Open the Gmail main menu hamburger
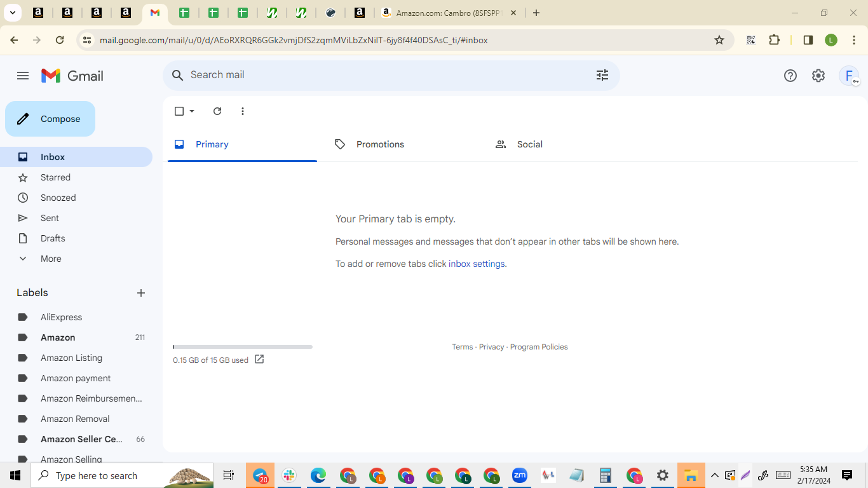 tap(23, 76)
